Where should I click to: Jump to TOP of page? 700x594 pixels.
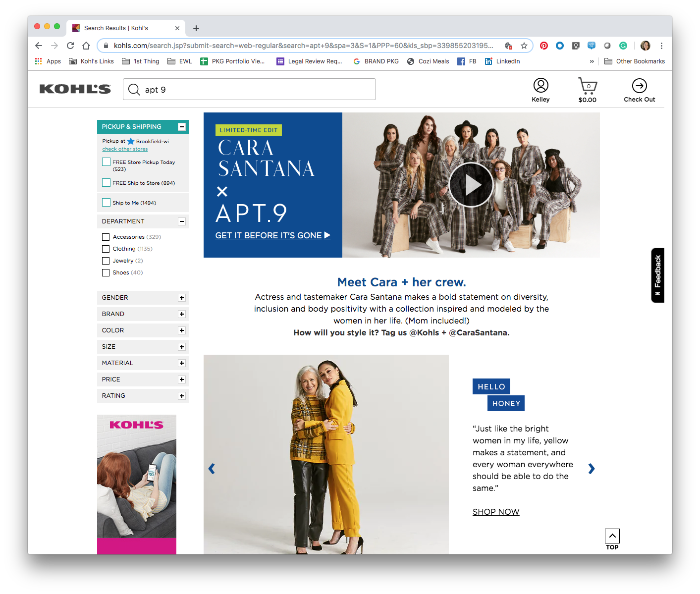(x=612, y=539)
